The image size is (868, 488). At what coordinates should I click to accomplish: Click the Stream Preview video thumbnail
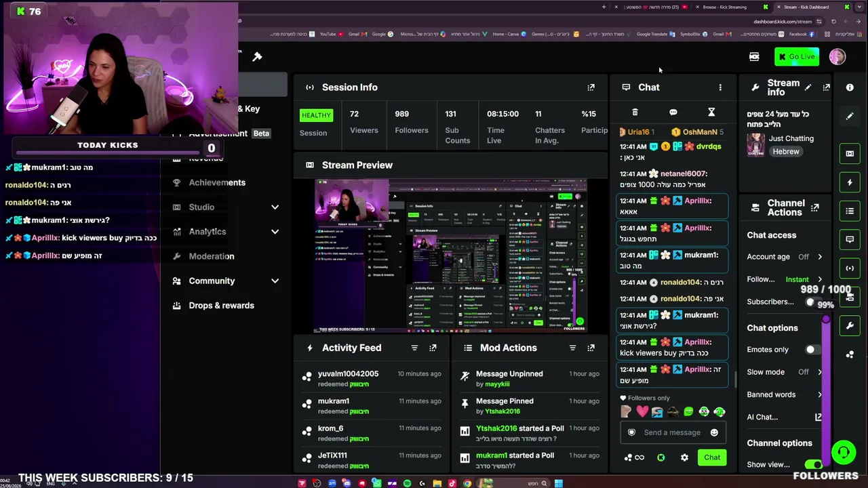(x=451, y=256)
